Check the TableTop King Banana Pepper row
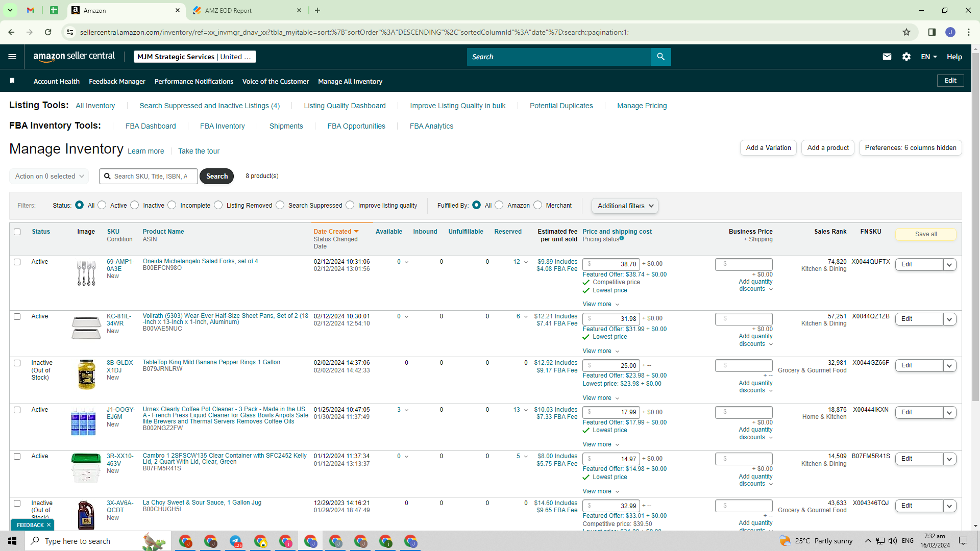Screen dimensions: 980x551 pyautogui.click(x=17, y=363)
